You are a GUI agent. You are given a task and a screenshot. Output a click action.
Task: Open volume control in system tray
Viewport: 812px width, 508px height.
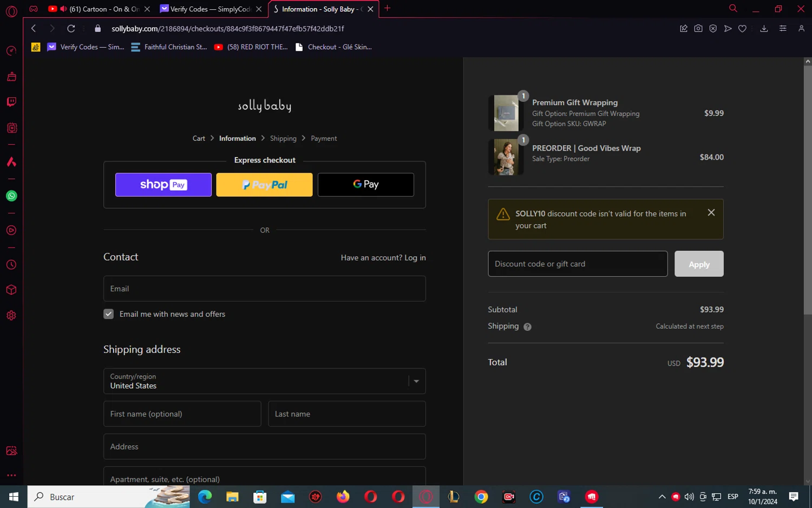tap(689, 497)
